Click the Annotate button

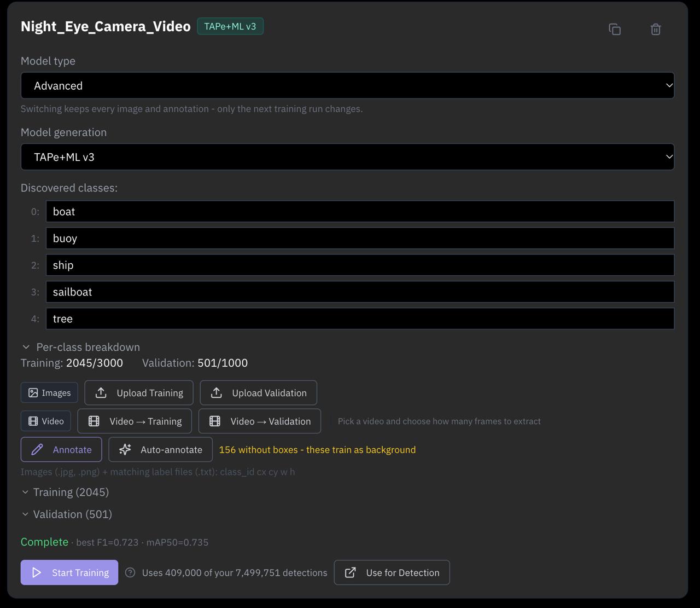coord(61,449)
